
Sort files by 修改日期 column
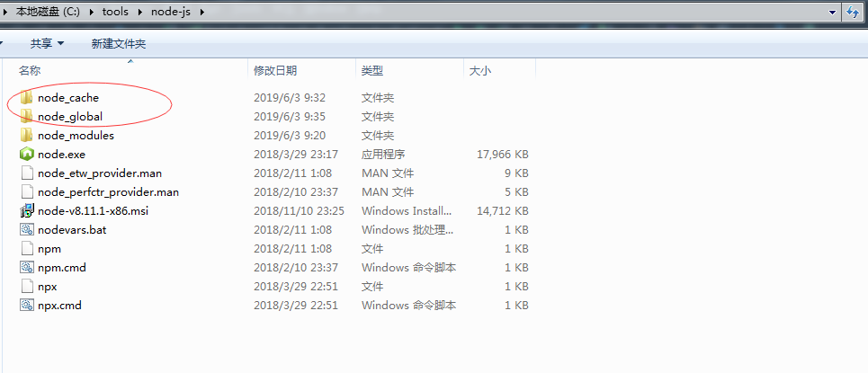coord(275,69)
